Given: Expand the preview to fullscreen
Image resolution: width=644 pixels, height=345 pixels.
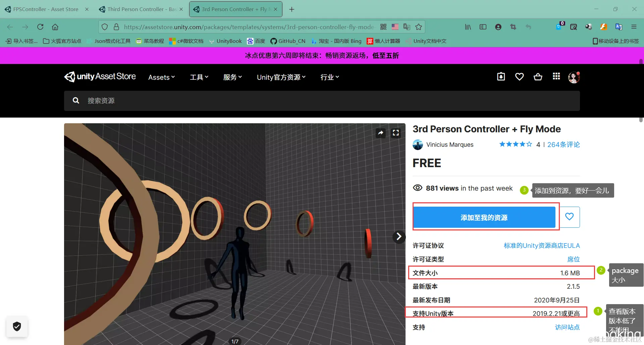Looking at the screenshot, I should click(396, 133).
